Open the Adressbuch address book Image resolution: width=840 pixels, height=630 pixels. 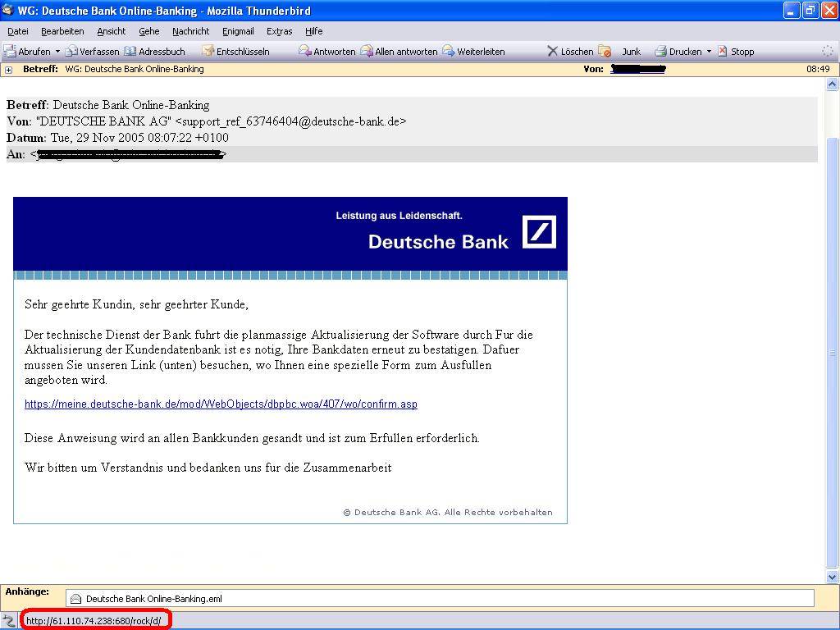(155, 52)
